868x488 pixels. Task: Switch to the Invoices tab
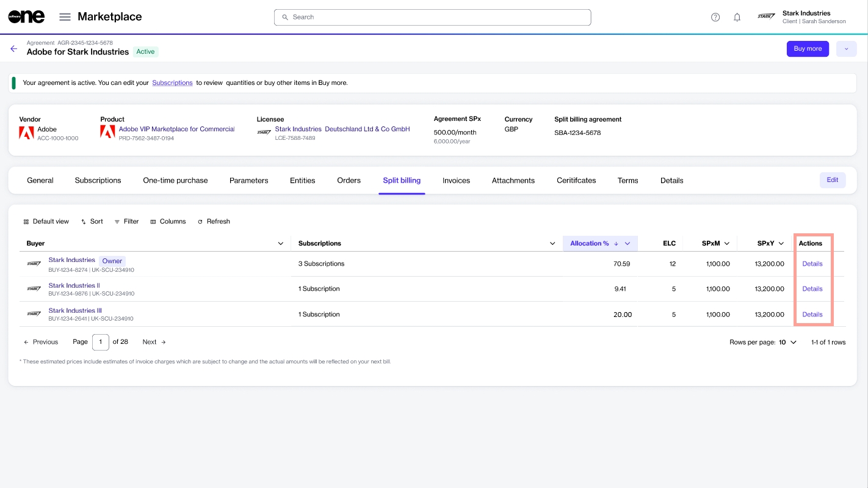[x=456, y=181]
